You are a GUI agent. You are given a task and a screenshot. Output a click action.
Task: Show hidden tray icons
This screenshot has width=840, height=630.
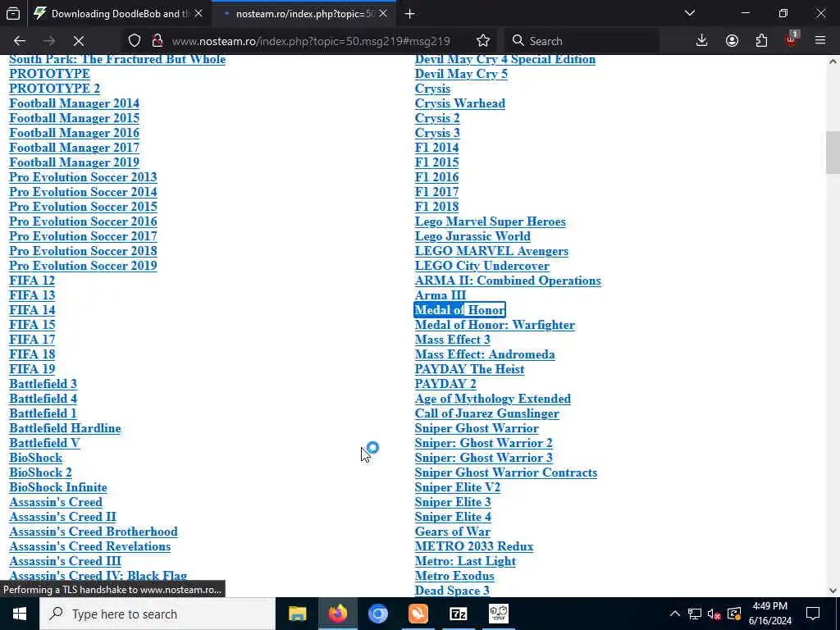pos(674,614)
